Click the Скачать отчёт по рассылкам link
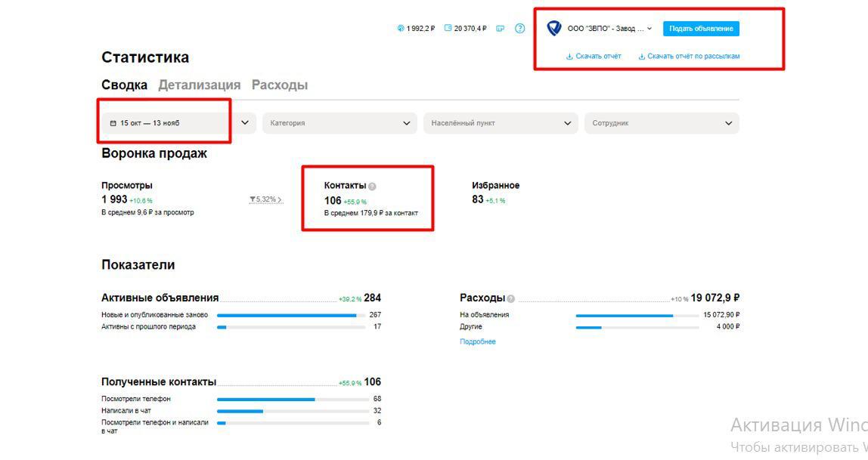Viewport: 868px width, 460px height. click(693, 57)
